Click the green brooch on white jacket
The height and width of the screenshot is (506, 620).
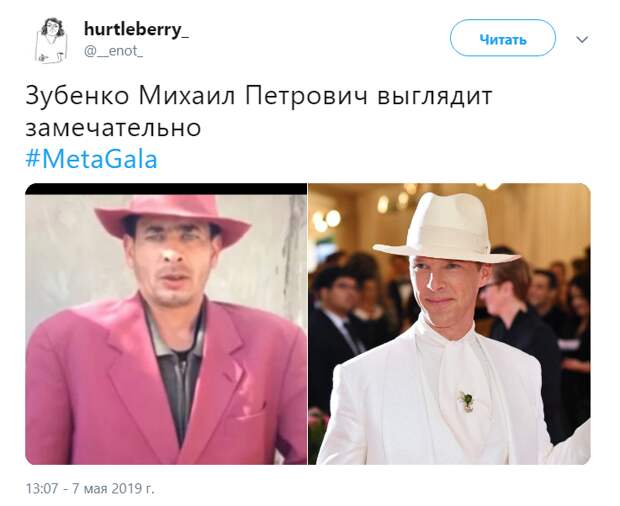[467, 400]
